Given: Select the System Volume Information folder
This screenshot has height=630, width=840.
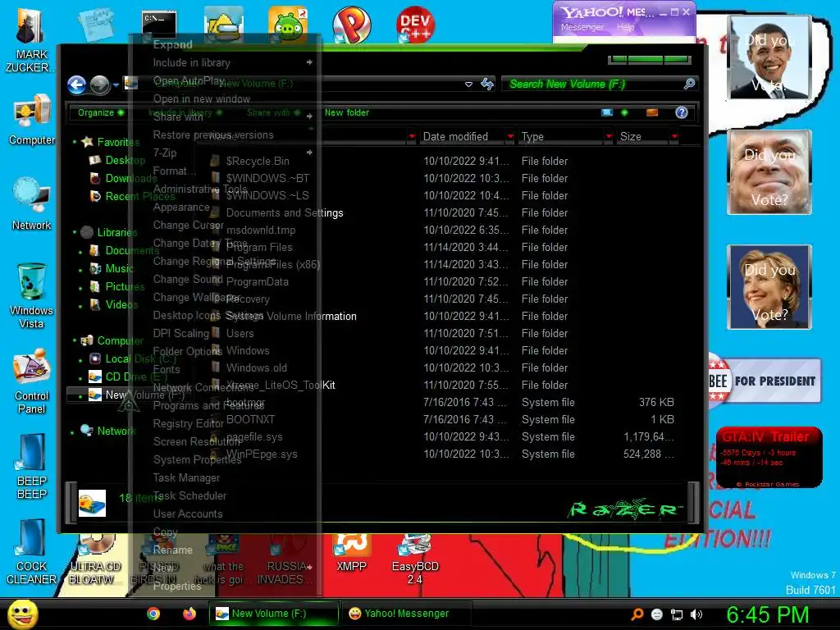Looking at the screenshot, I should click(x=442, y=316).
